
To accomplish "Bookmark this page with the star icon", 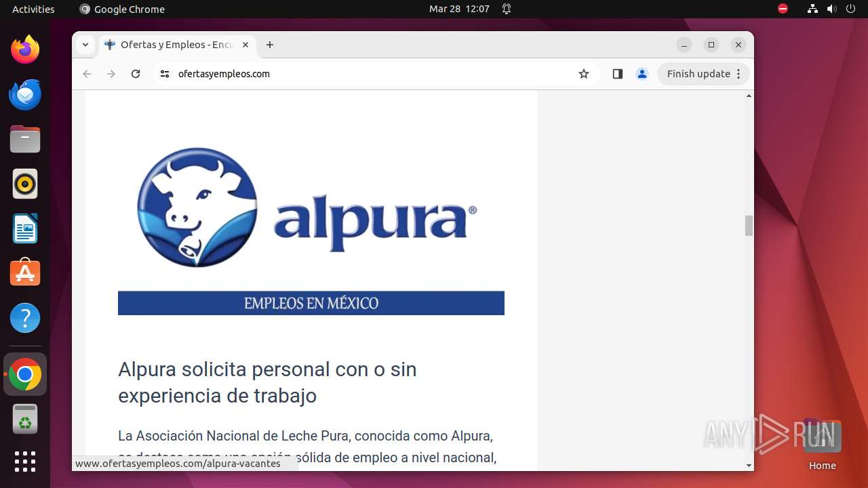I will tap(584, 74).
